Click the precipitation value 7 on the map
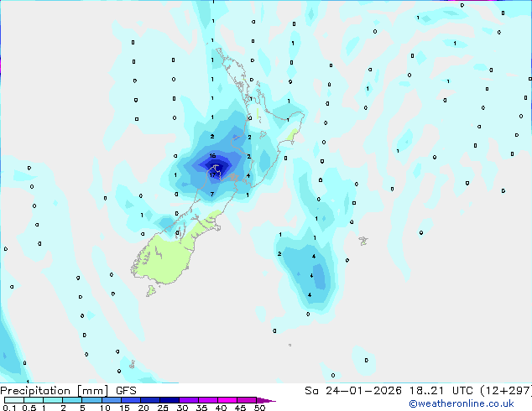 (212, 195)
